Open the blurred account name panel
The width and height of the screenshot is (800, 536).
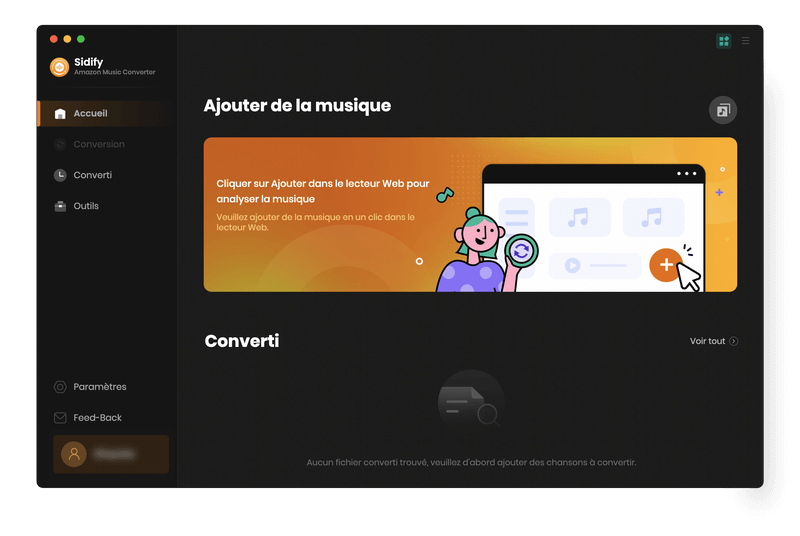[x=115, y=454]
